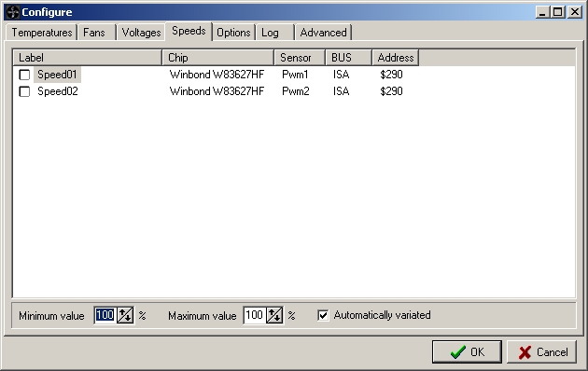This screenshot has width=588, height=371.
Task: Click the ISA cell in Speed01 row
Action: point(342,75)
